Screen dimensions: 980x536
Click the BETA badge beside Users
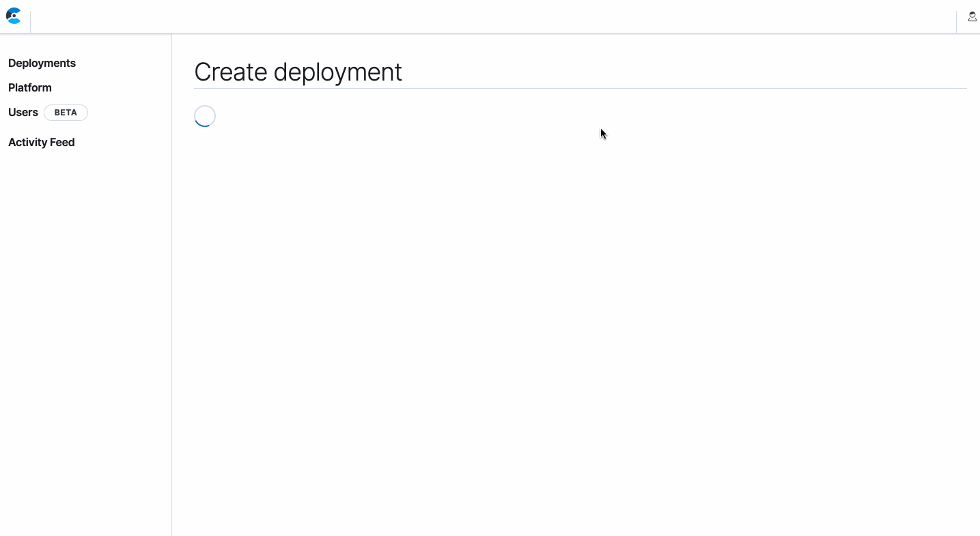pos(66,113)
